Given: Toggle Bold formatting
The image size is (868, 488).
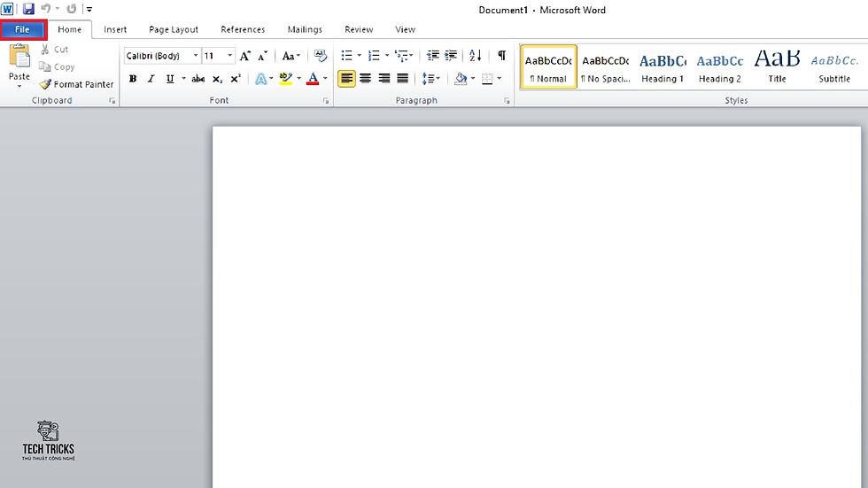Looking at the screenshot, I should [x=133, y=79].
